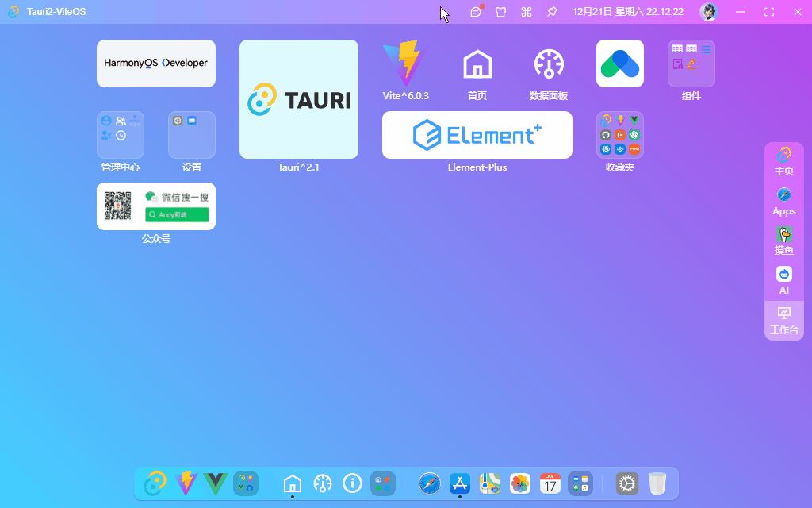Screen dimensions: 812x508
Task: Open the Trash in the dock
Action: [x=657, y=483]
